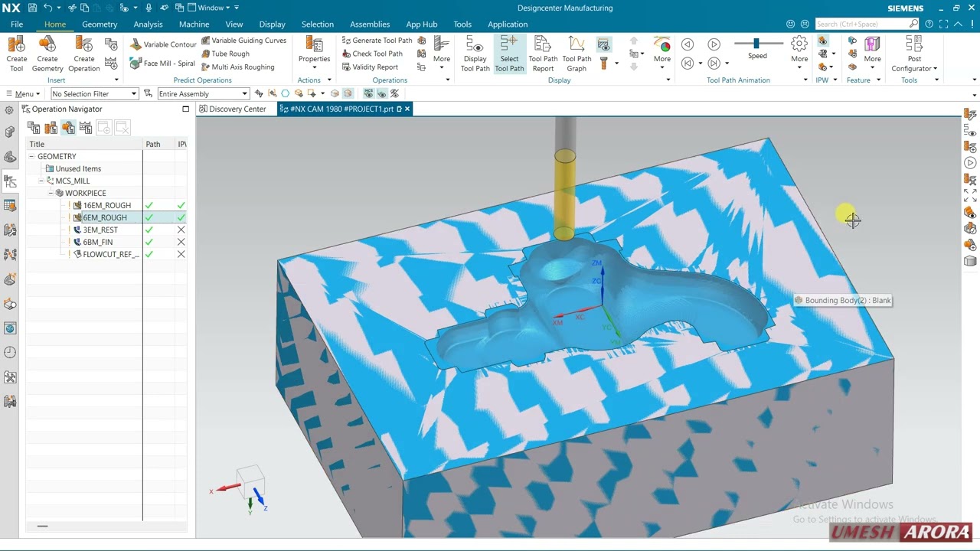Toggle Select Tool Path mode

(x=509, y=54)
